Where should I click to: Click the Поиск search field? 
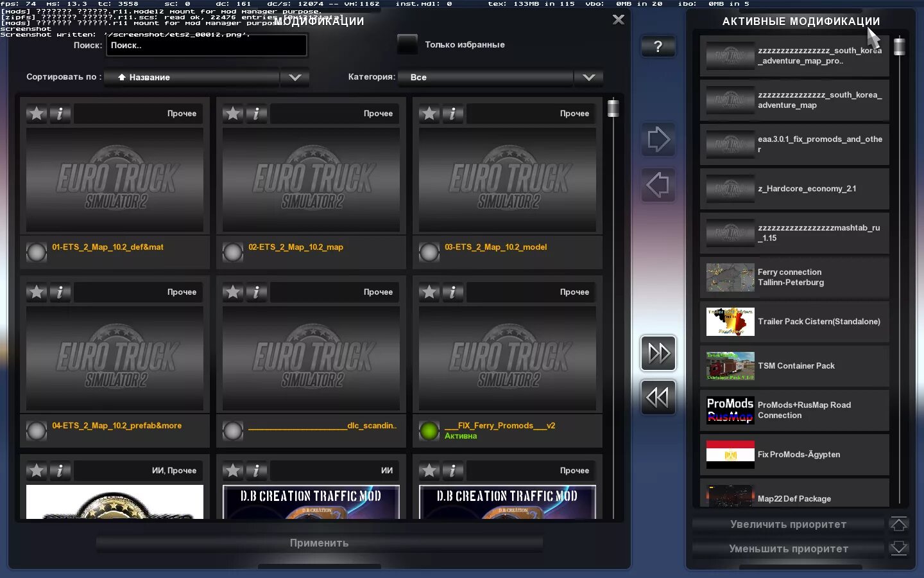[207, 46]
